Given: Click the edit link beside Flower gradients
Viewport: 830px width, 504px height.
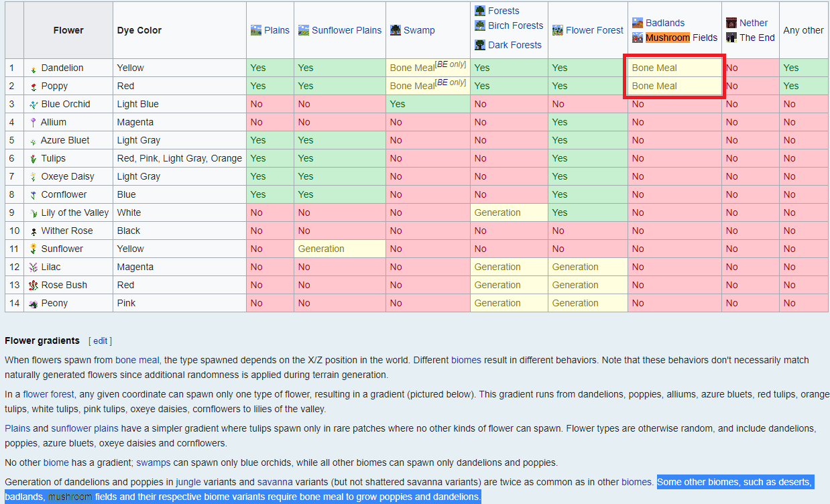Looking at the screenshot, I should tap(100, 340).
